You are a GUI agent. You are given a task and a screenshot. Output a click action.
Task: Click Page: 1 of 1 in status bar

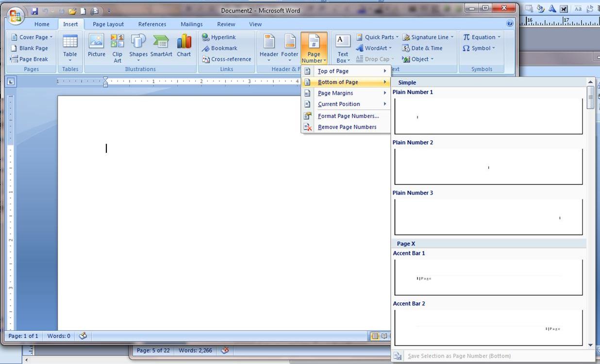[x=23, y=336]
